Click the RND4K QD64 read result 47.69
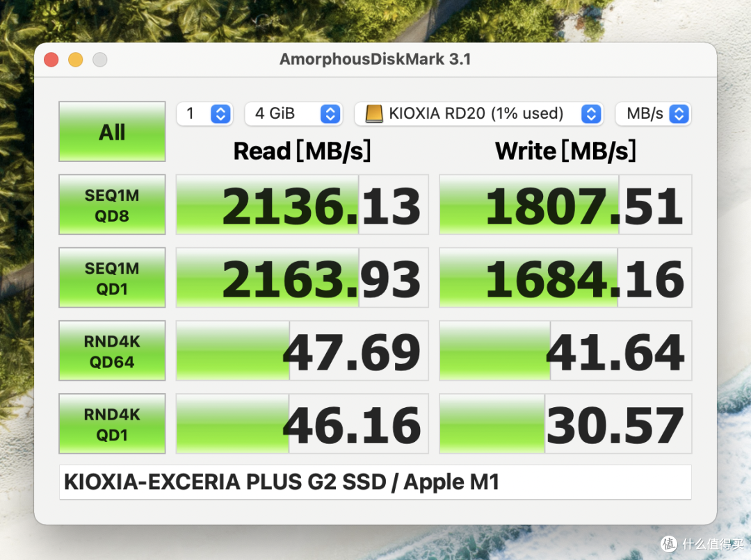 pos(302,351)
